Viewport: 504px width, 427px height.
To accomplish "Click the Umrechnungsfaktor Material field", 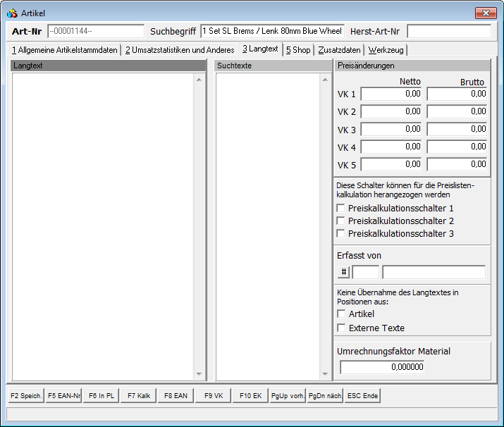I will coord(382,367).
